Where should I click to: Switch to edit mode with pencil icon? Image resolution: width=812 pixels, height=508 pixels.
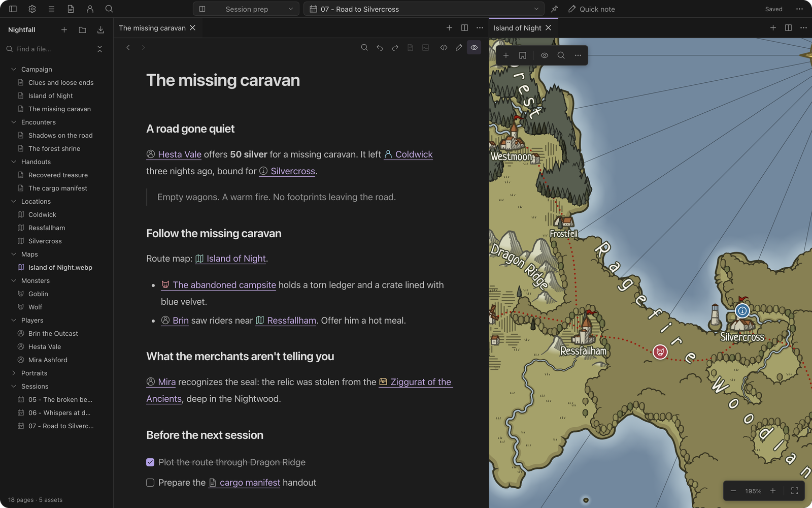pyautogui.click(x=459, y=47)
